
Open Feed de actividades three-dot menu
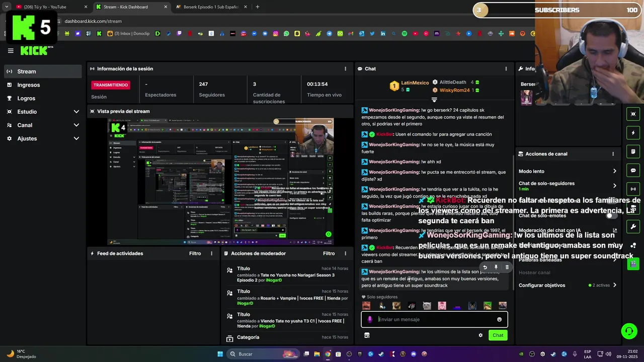point(211,253)
